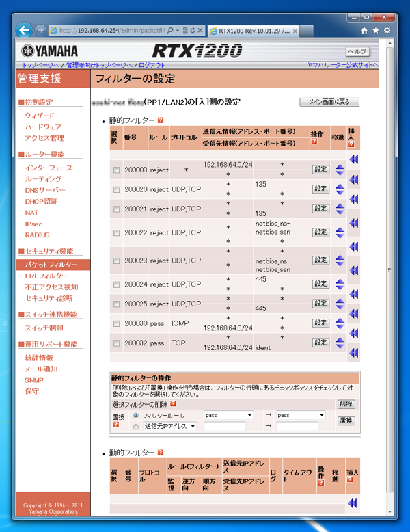Click the browser forward arrow button

click(40, 30)
